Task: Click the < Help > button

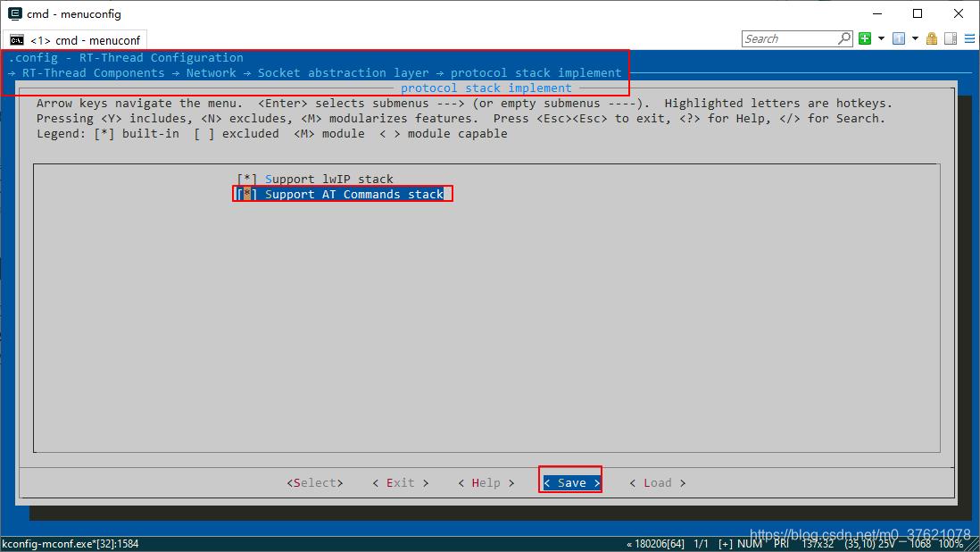Action: point(486,482)
